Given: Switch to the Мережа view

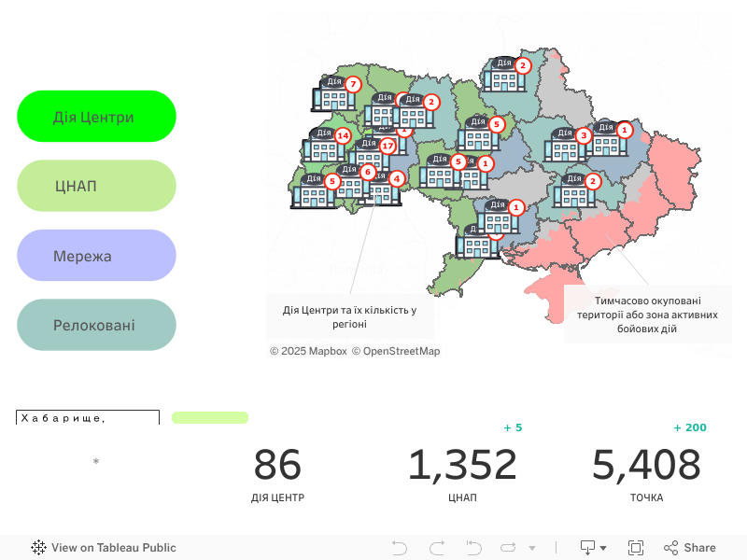Looking at the screenshot, I should tap(96, 256).
